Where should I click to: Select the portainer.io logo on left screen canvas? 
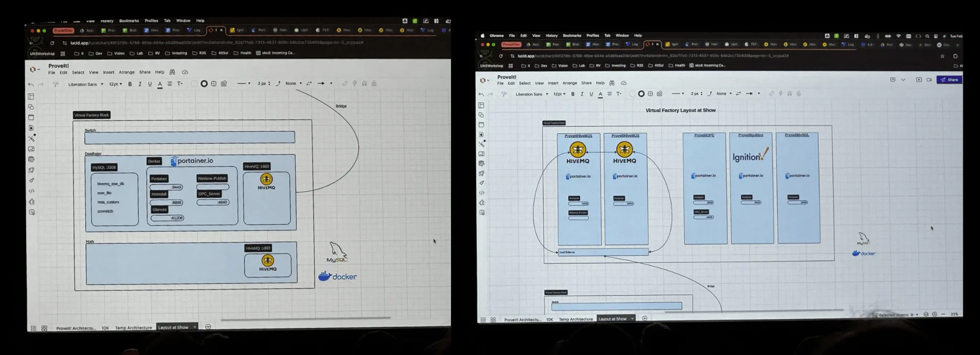pos(192,161)
